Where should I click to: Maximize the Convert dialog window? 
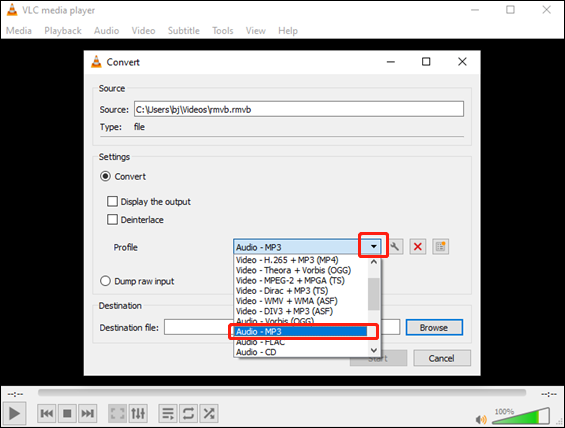426,62
